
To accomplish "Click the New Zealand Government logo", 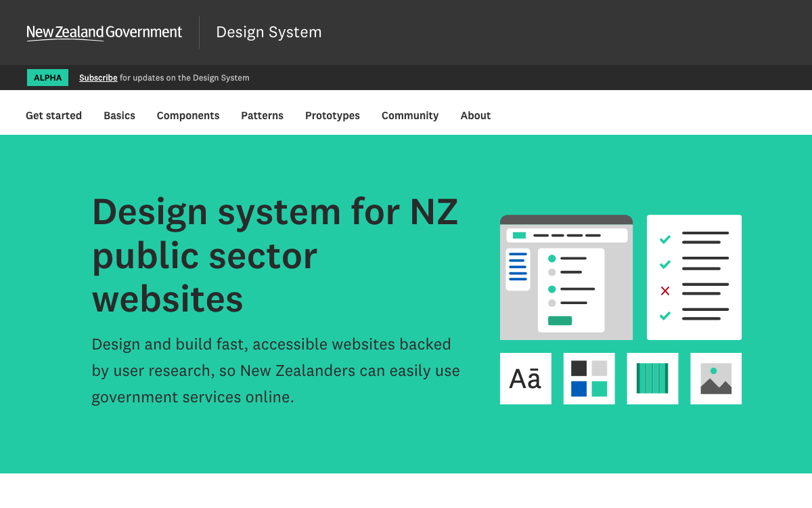I will (104, 33).
